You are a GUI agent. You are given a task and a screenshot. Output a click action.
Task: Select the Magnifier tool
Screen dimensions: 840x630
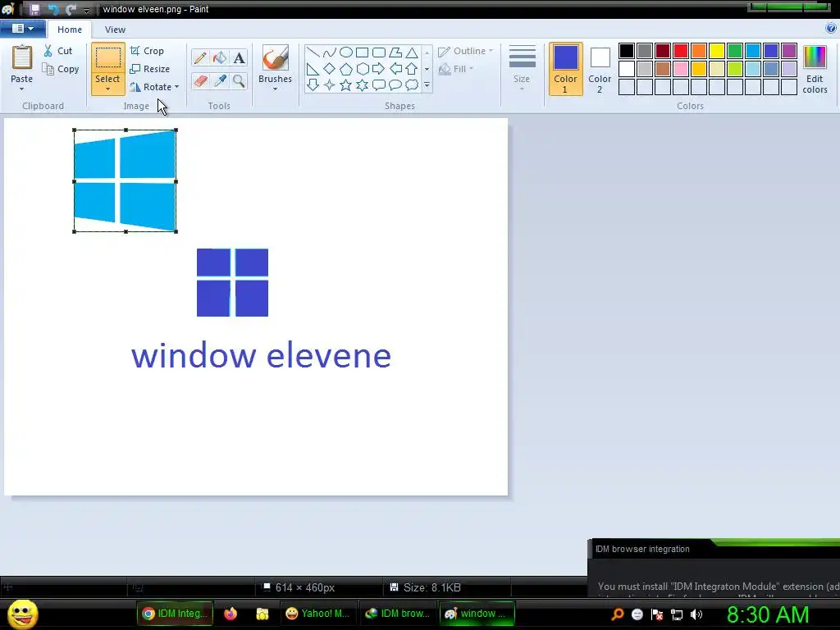click(239, 81)
